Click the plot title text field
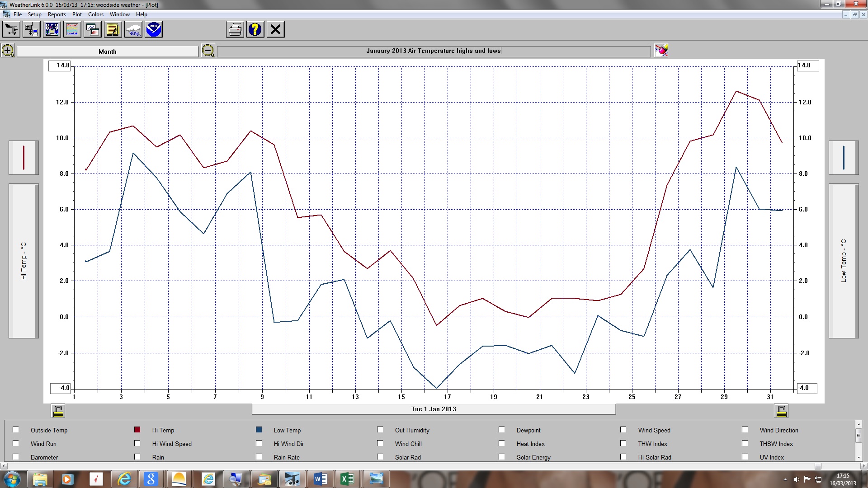 (x=433, y=51)
